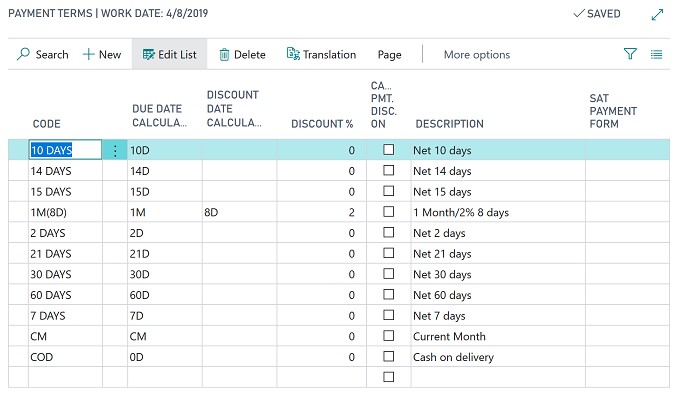The width and height of the screenshot is (680, 396).
Task: Click the Search magnifier icon
Action: 23,54
